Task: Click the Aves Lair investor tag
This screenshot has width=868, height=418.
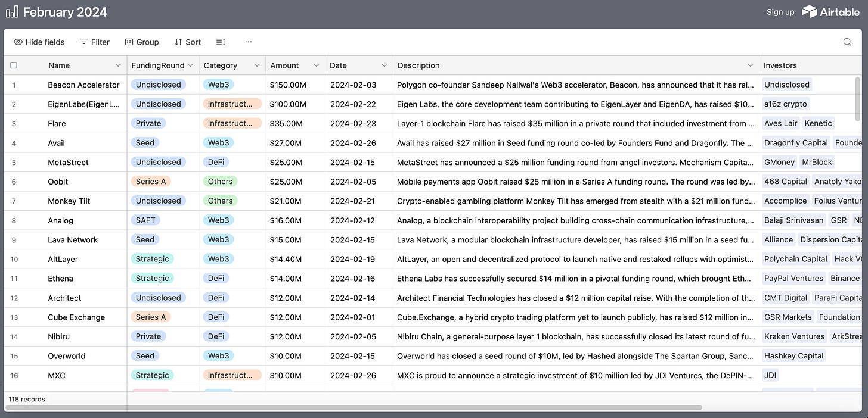Action: click(x=780, y=123)
